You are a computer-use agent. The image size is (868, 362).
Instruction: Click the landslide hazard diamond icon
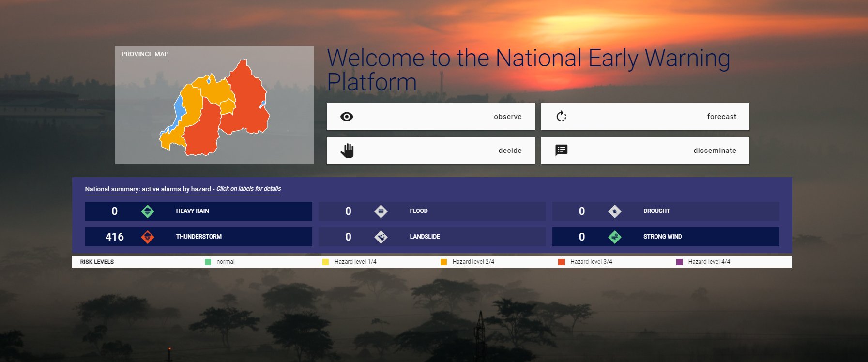[381, 237]
